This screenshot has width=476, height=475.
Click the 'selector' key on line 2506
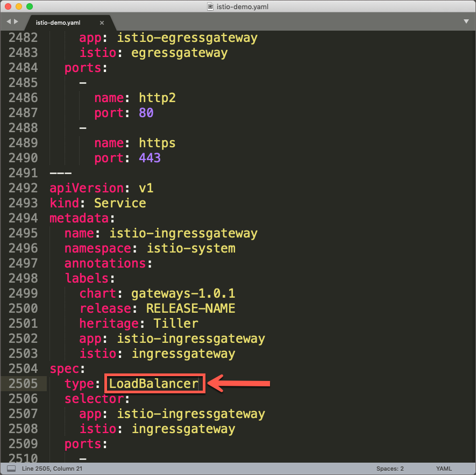(x=94, y=399)
